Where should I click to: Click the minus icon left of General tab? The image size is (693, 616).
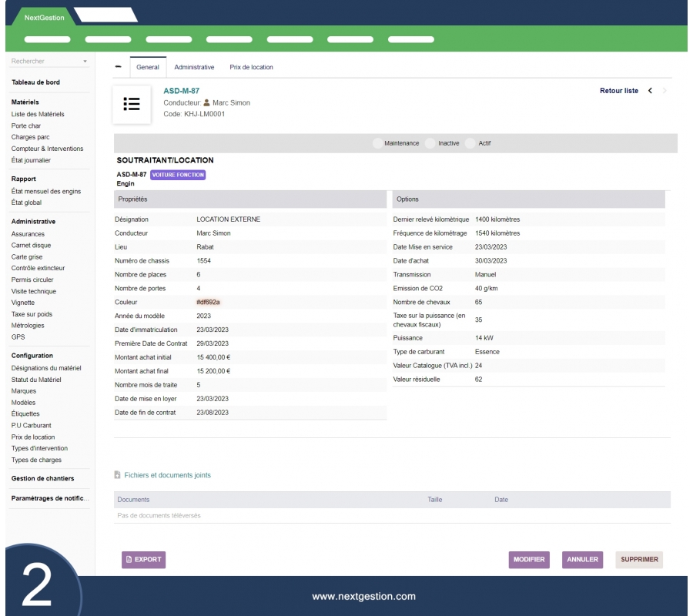[118, 66]
